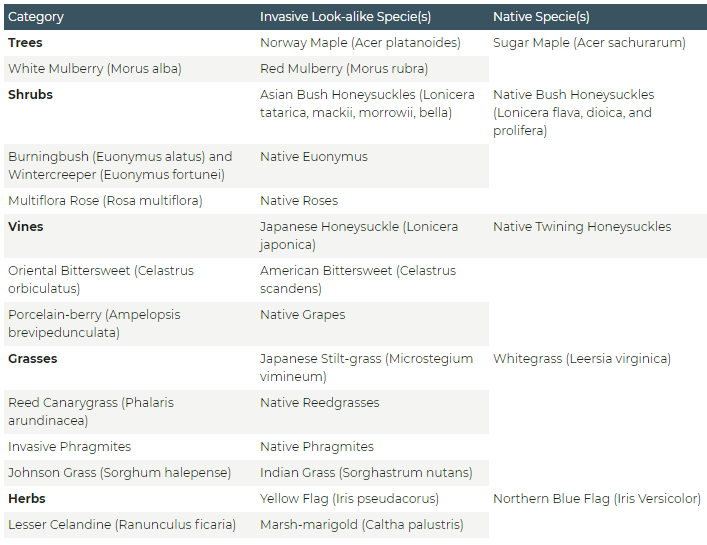Select the Multiflora Rose (Rosa multiflora) entry
Image resolution: width=707 pixels, height=545 pixels.
[x=105, y=201]
